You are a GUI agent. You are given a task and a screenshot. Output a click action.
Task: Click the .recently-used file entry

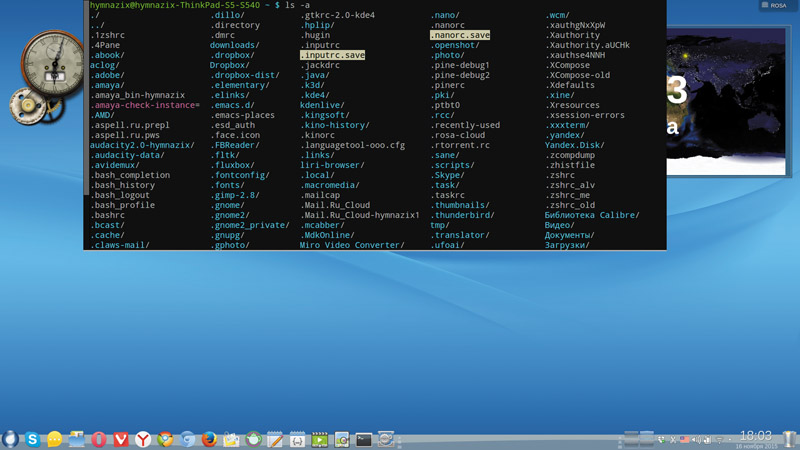point(465,125)
